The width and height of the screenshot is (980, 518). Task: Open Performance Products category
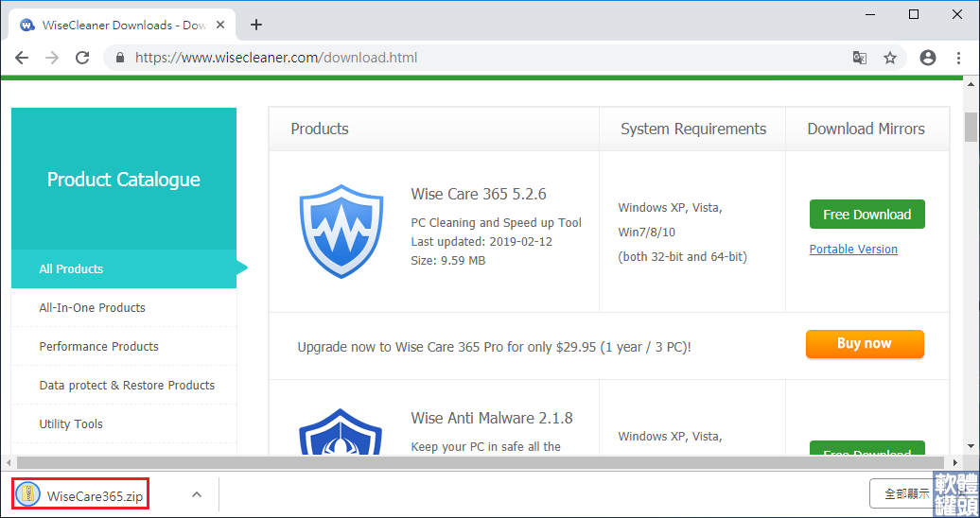[124, 346]
